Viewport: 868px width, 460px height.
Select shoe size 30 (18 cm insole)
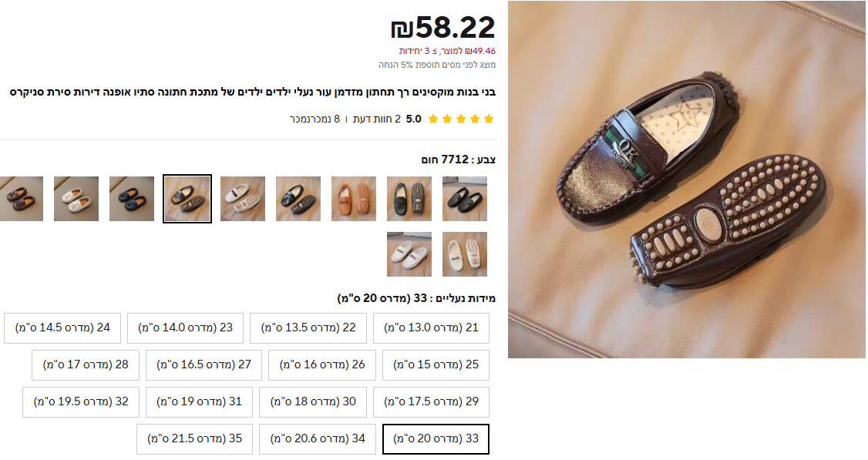click(313, 402)
